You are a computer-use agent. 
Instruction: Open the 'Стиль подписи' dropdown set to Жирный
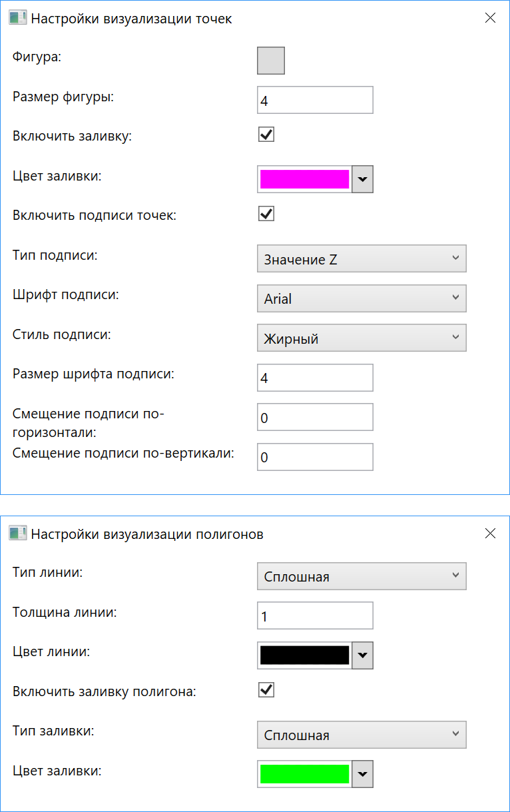(362, 338)
